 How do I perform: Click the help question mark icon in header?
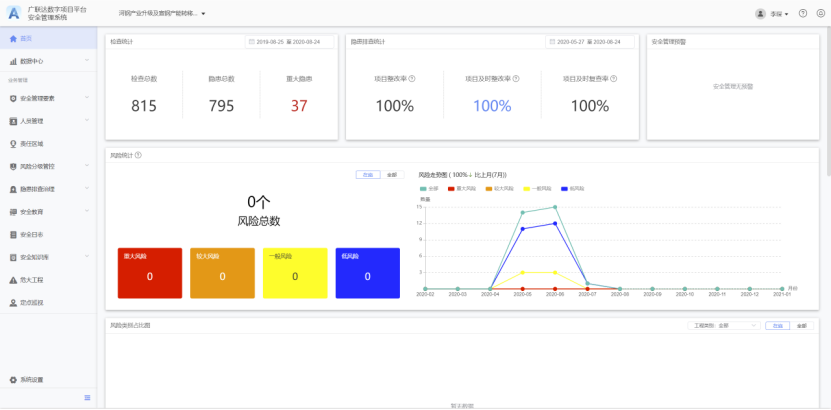(x=803, y=14)
